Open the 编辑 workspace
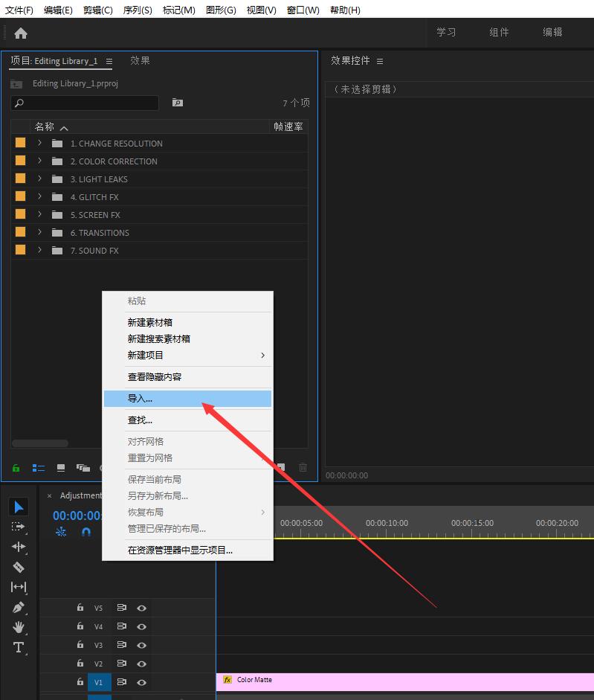 [x=552, y=32]
